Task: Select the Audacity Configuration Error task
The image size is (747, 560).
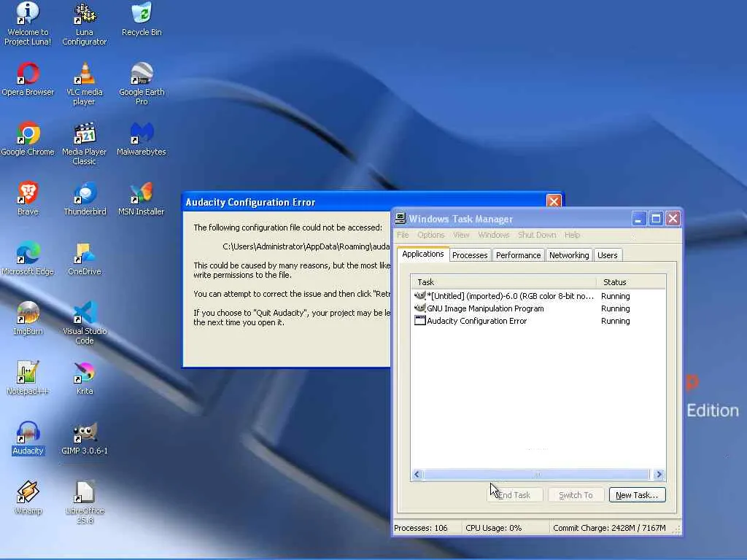Action: click(x=539, y=321)
